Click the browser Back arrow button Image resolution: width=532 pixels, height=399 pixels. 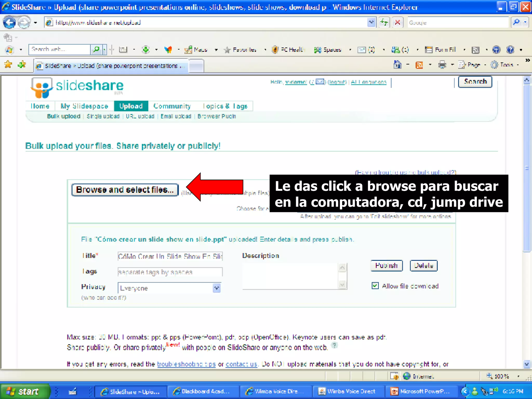click(9, 23)
